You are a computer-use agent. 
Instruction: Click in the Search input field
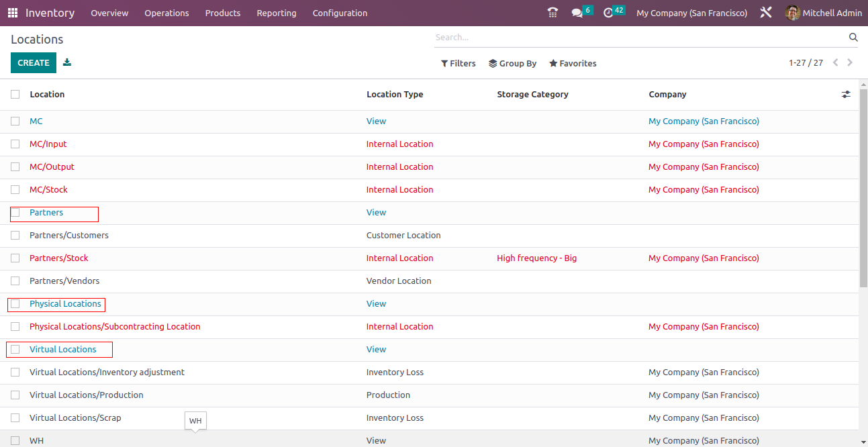click(638, 38)
